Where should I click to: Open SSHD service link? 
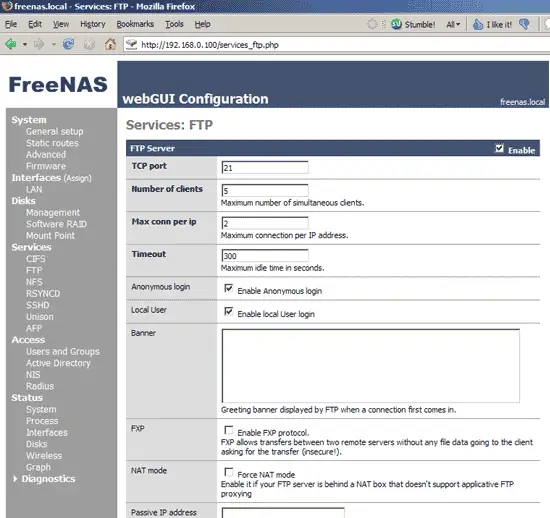tap(38, 305)
